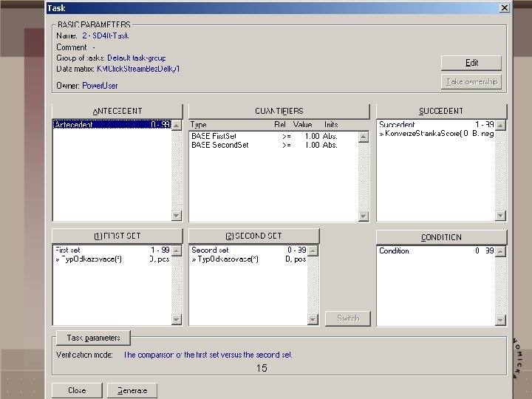Click the Close button
532x399 pixels.
(x=77, y=391)
